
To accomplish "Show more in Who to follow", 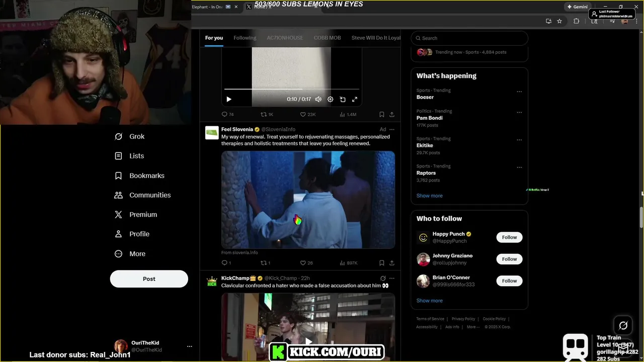I will (430, 301).
